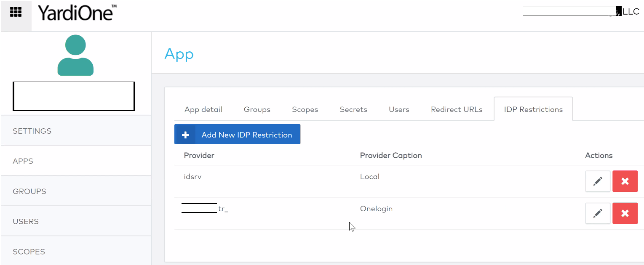Select the SCOPES sidebar entry
The height and width of the screenshot is (265, 644).
click(29, 251)
